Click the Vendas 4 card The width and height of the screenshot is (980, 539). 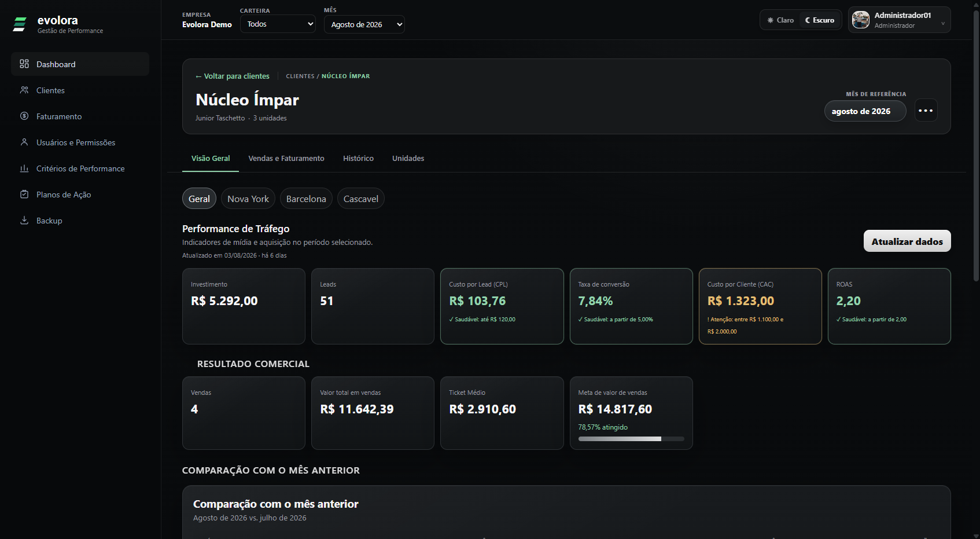[x=244, y=413]
